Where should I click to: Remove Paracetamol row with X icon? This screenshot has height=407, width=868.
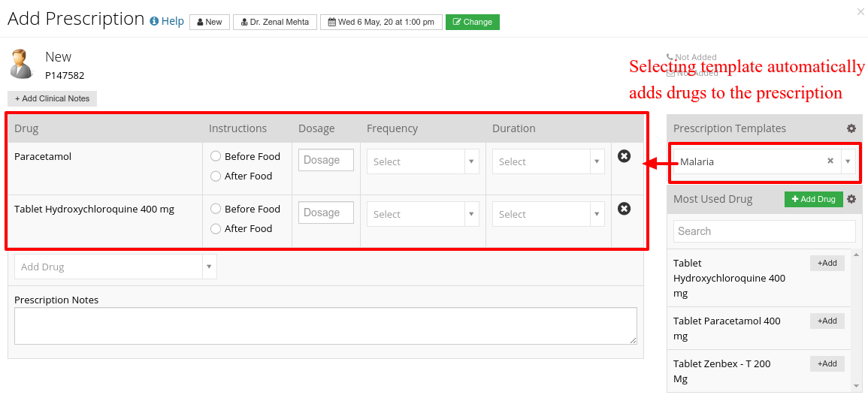coord(624,156)
